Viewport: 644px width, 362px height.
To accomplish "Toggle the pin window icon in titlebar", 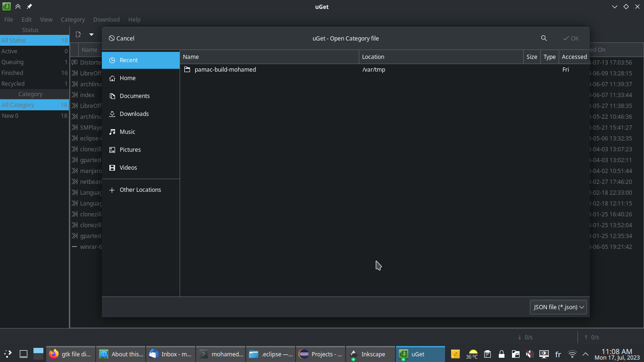I will point(29,7).
